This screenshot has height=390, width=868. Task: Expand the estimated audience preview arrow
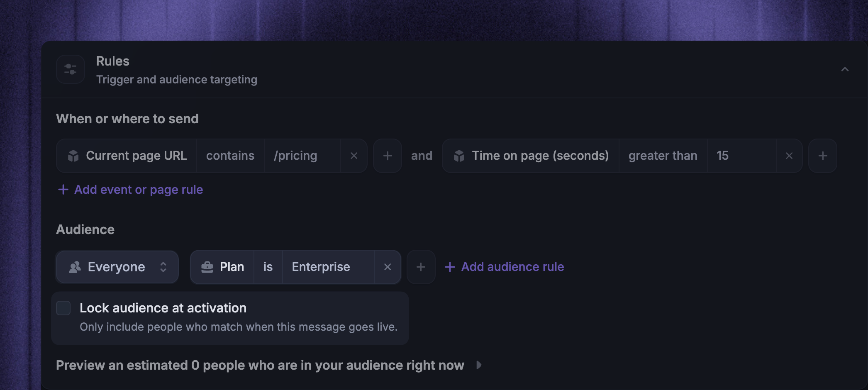pyautogui.click(x=479, y=365)
